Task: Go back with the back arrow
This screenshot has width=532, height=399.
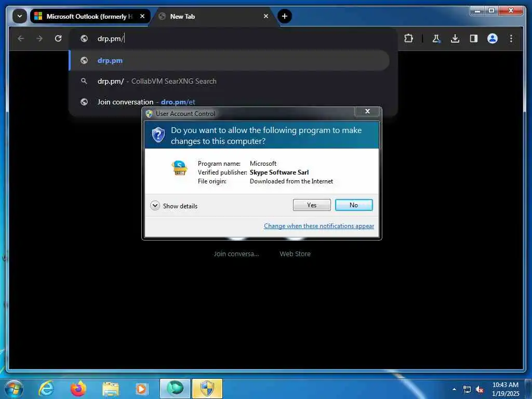Action: tap(21, 38)
